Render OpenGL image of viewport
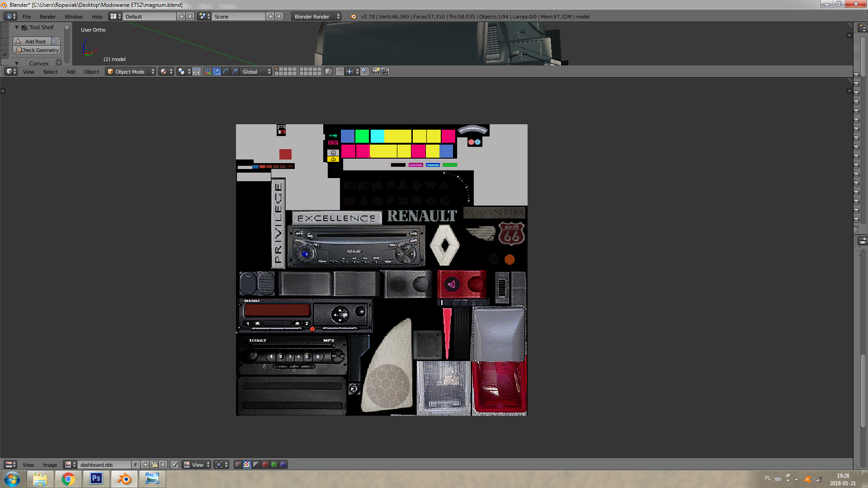 coord(376,72)
